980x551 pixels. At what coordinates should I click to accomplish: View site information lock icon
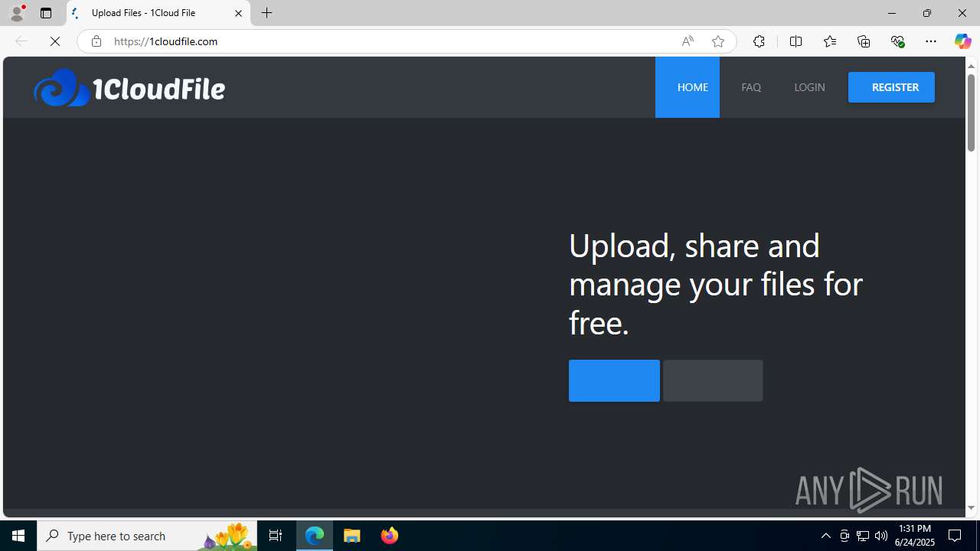(x=96, y=41)
